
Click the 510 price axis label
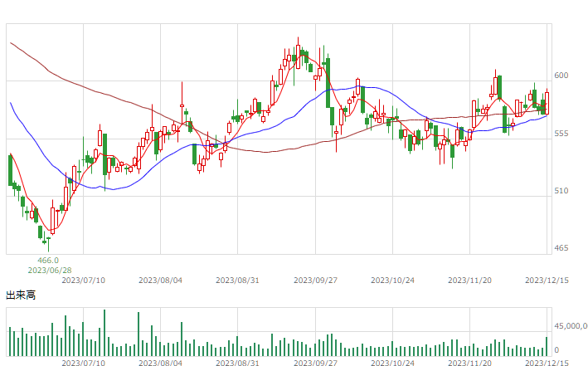[x=561, y=191]
